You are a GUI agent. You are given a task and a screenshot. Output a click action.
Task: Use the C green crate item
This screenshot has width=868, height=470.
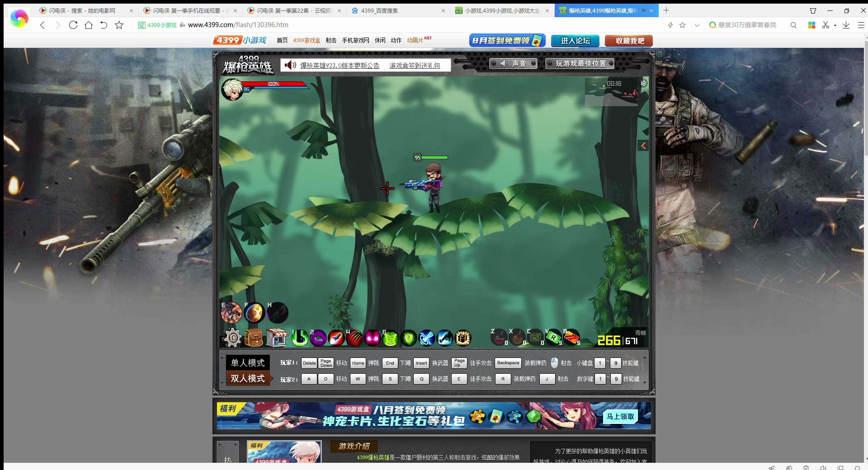(x=535, y=337)
